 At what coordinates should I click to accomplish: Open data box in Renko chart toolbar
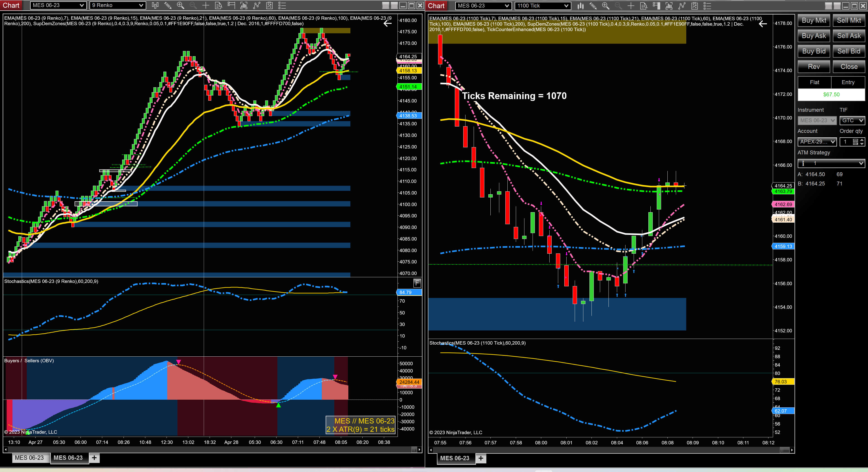[218, 5]
